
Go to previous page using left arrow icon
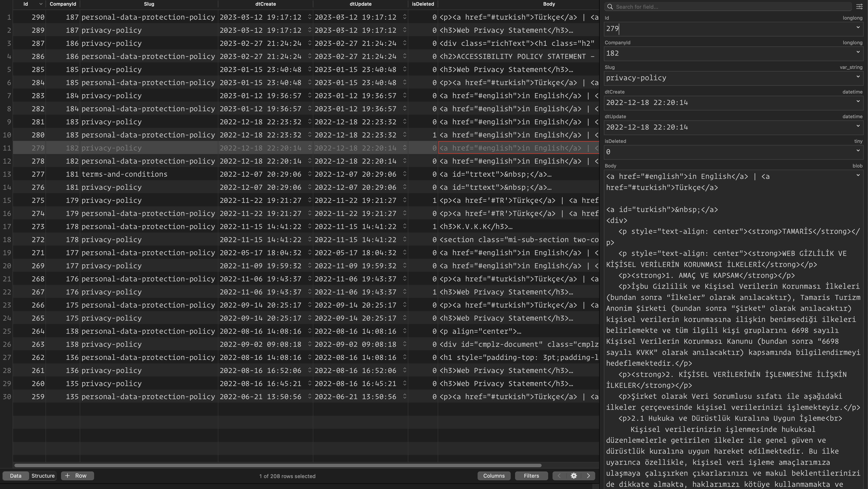(559, 476)
